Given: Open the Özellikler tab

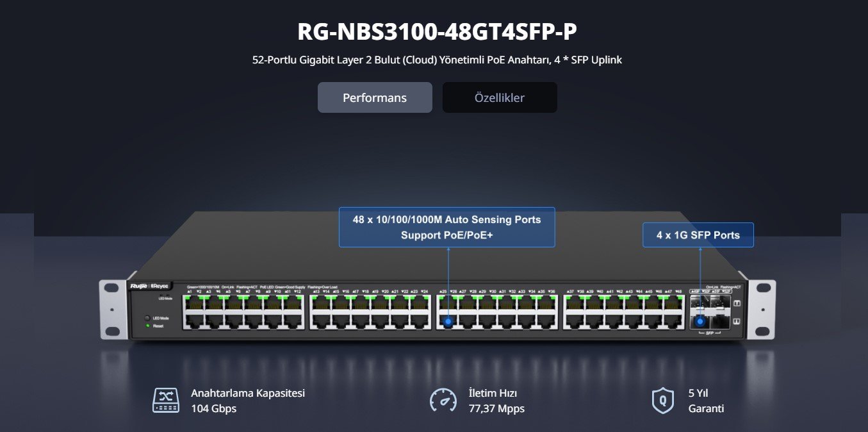Looking at the screenshot, I should 500,97.
